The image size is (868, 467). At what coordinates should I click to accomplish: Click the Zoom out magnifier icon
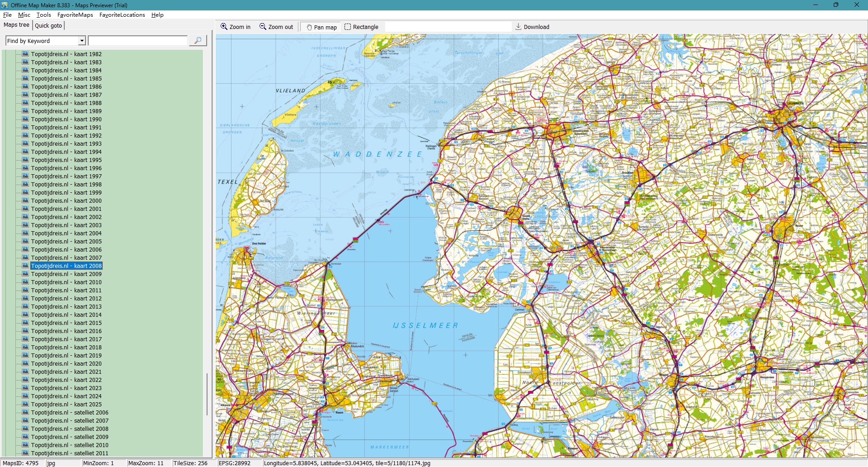point(263,27)
